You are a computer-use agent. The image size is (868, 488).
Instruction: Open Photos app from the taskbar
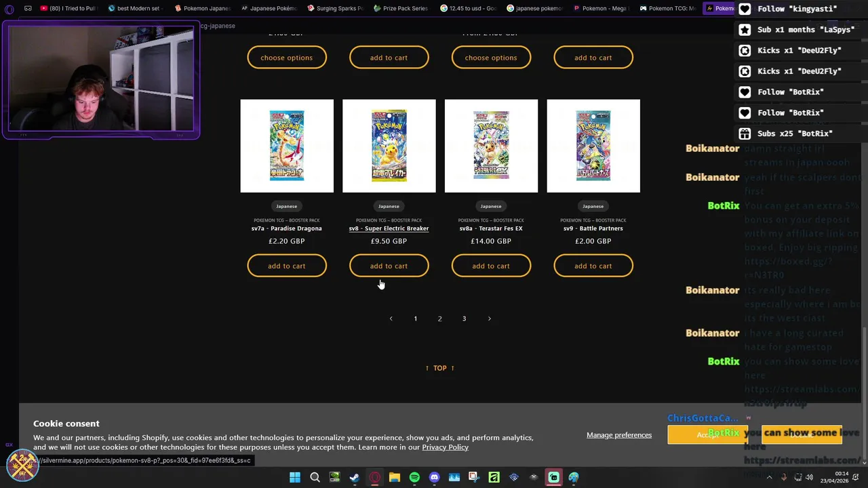(x=454, y=477)
